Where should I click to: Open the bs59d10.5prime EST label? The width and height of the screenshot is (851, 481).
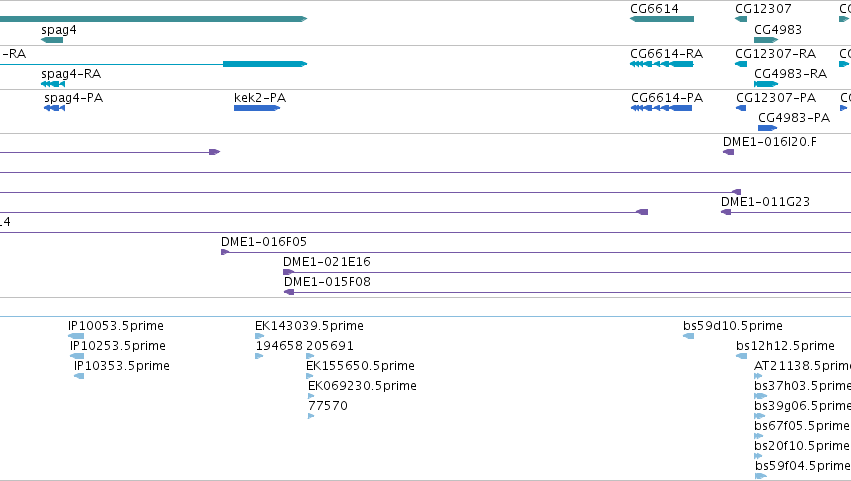coord(733,326)
